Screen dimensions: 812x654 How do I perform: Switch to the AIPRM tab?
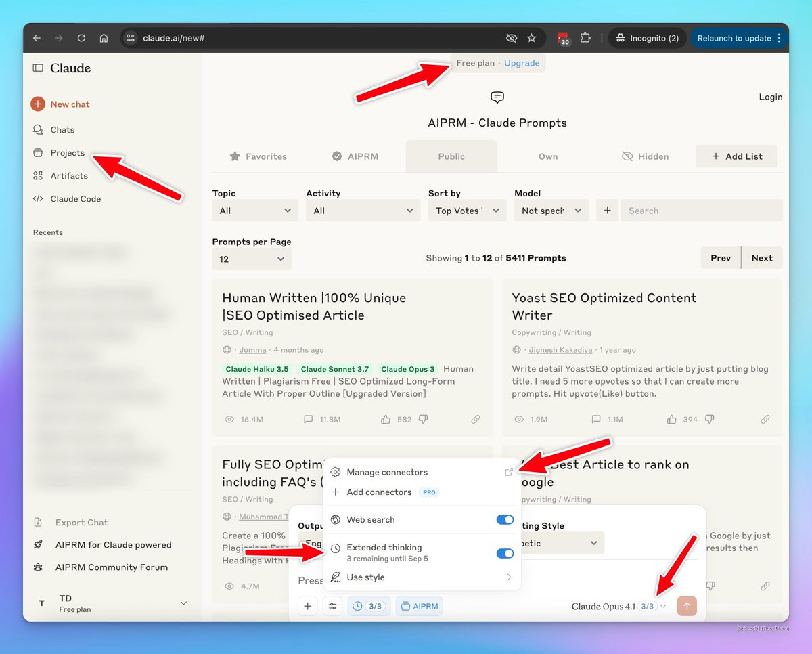tap(355, 156)
